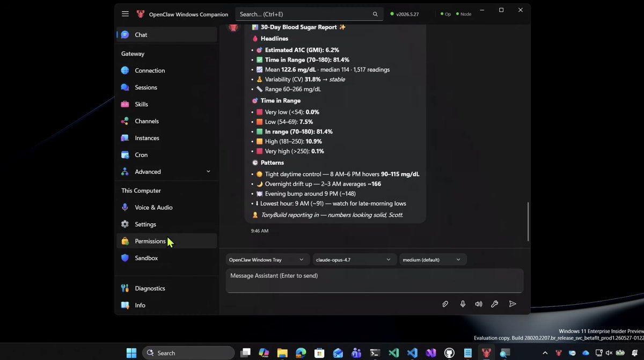Image resolution: width=644 pixels, height=360 pixels.
Task: Click the muted volume tray icon
Action: (x=610, y=353)
